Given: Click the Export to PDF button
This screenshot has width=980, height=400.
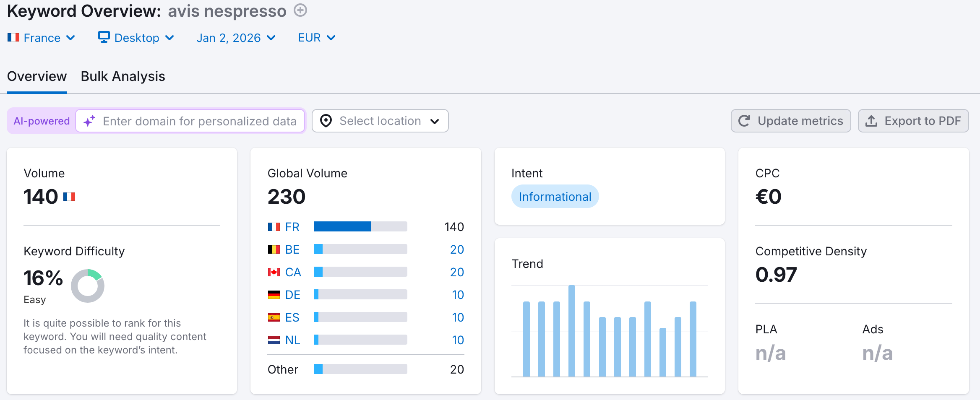Looking at the screenshot, I should (x=913, y=121).
